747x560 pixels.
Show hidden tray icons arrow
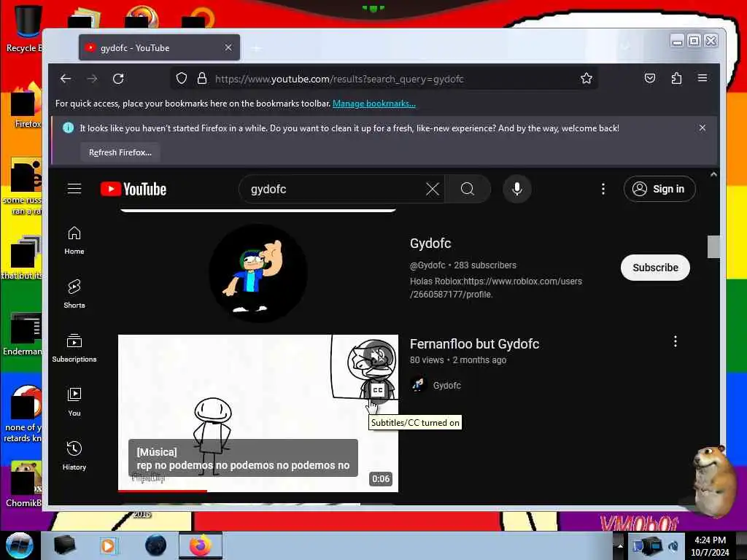[620, 545]
